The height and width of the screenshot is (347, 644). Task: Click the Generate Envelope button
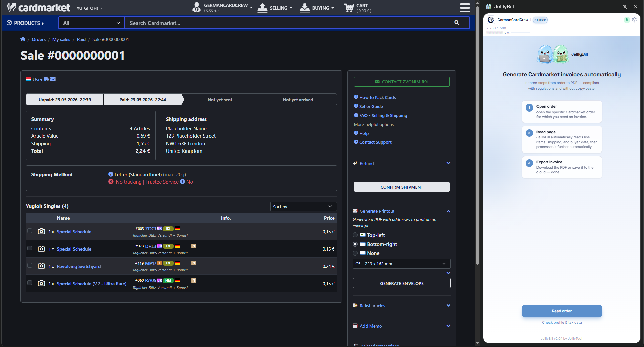(402, 283)
